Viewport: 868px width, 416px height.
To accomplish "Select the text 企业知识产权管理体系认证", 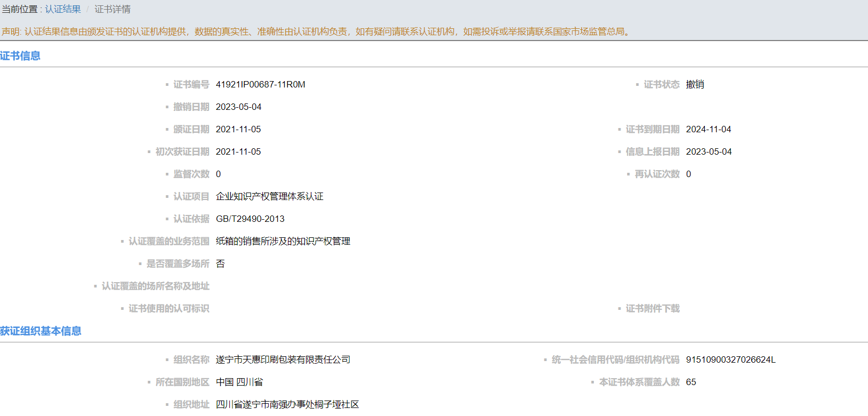I will (270, 196).
